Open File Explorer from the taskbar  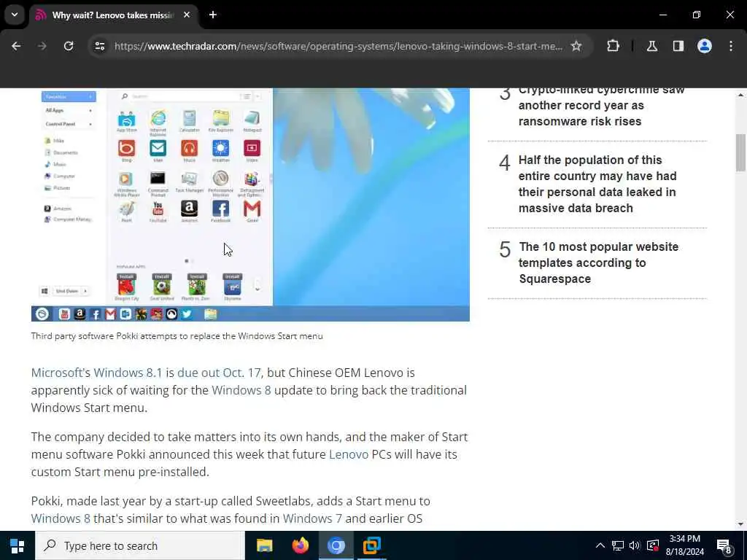(x=264, y=545)
